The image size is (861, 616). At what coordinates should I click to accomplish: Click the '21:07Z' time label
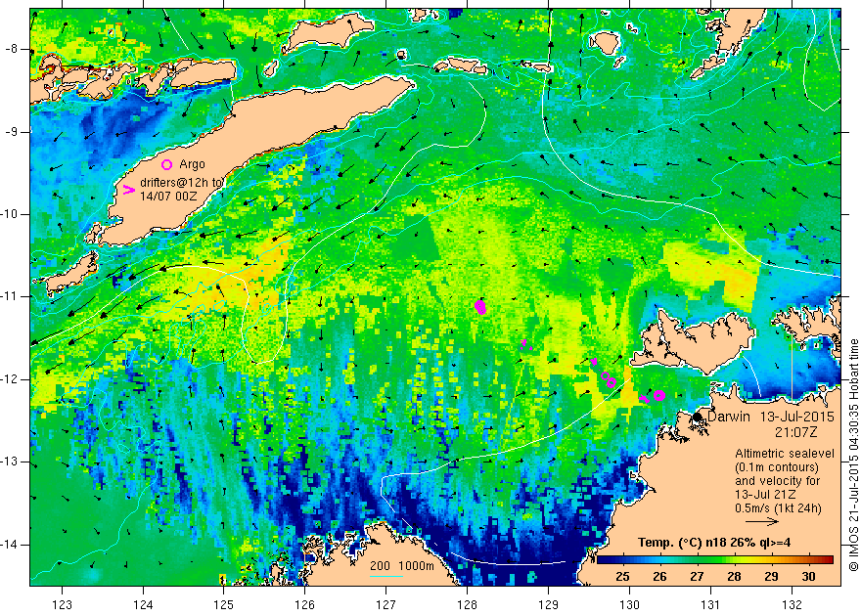click(795, 432)
